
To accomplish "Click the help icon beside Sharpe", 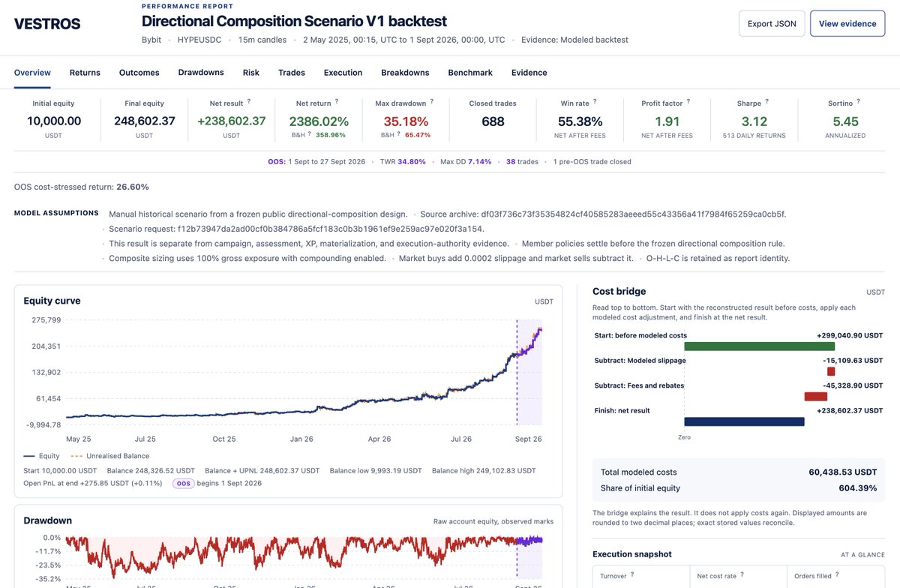I will point(767,101).
